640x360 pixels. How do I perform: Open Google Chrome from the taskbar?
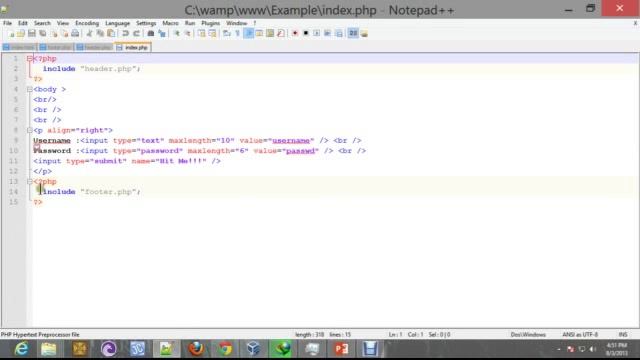tap(225, 349)
